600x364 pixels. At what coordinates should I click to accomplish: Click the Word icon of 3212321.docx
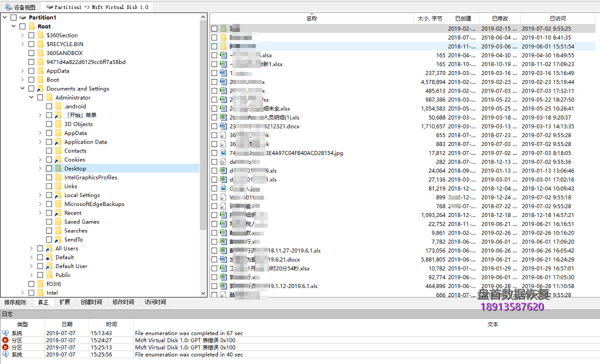[x=223, y=126]
